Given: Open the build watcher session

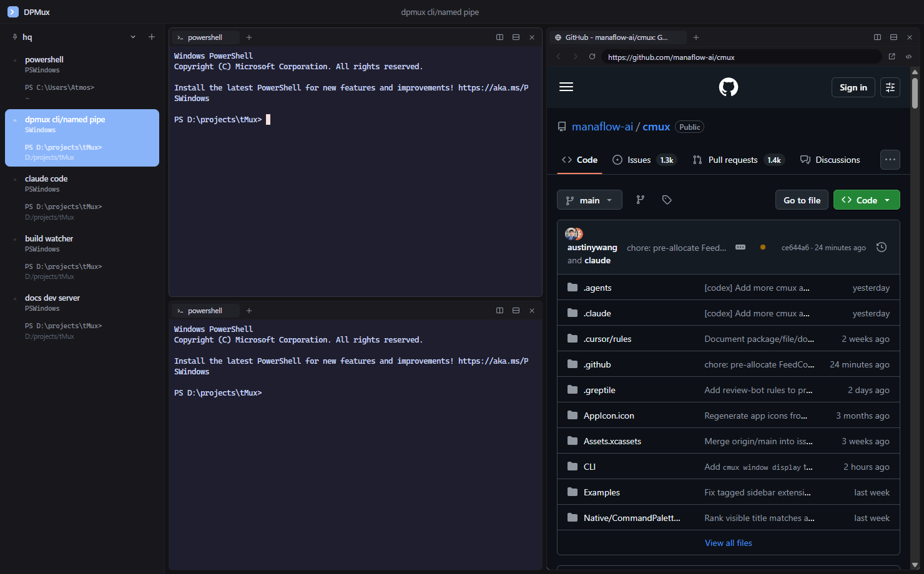Looking at the screenshot, I should (x=82, y=257).
